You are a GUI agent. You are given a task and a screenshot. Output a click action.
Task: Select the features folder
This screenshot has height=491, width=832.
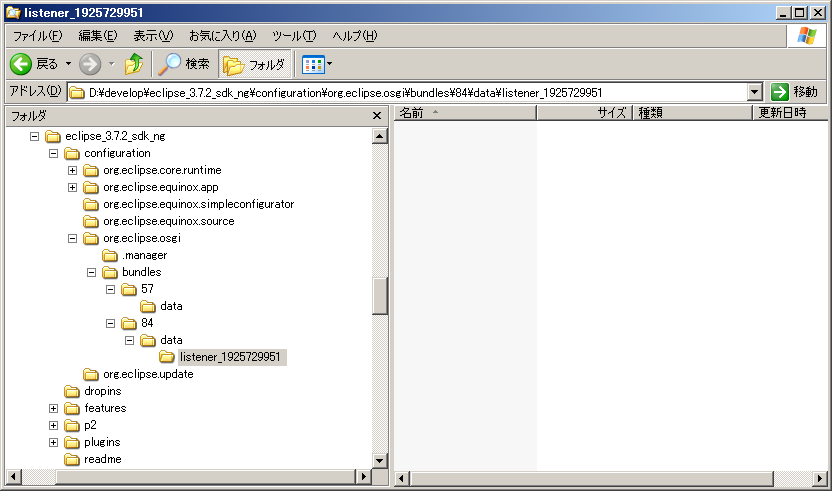pyautogui.click(x=105, y=408)
